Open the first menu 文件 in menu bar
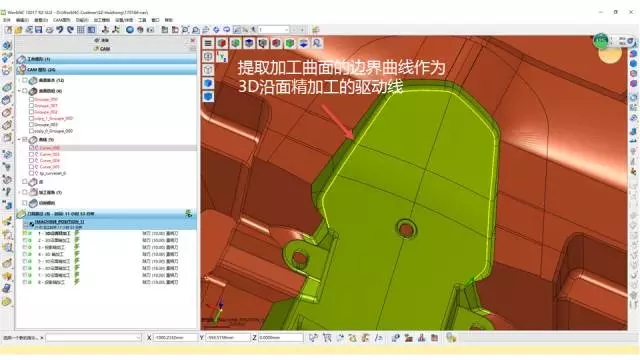The height and width of the screenshot is (360, 640). [7, 20]
